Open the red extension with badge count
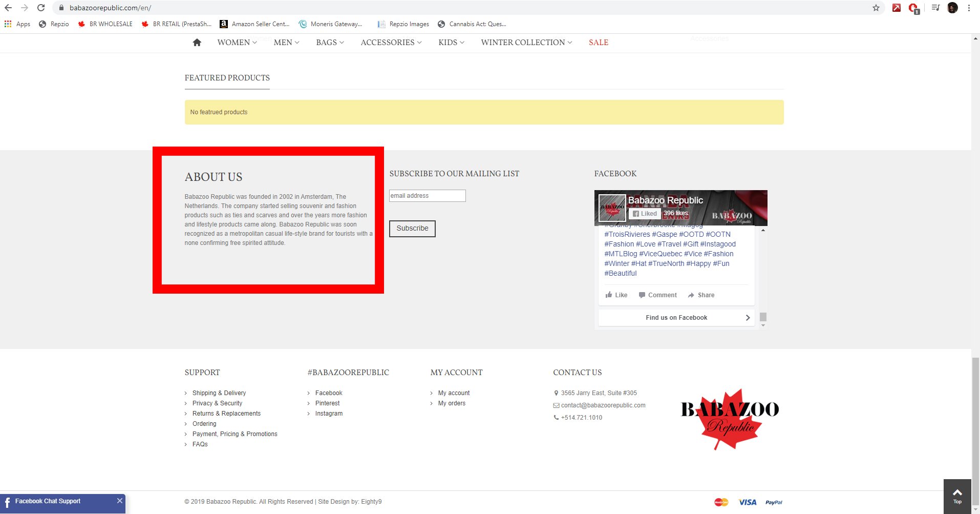The width and height of the screenshot is (980, 514). 913,8
